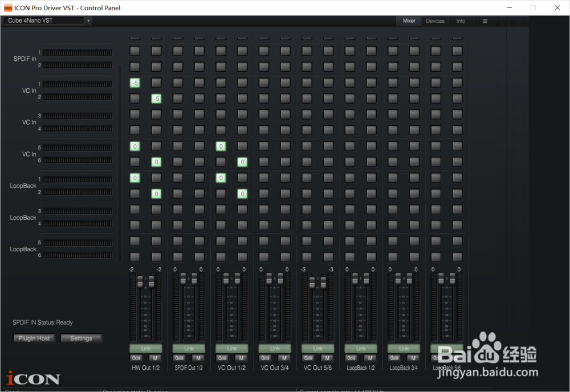Click the 0dB button under LoopBack 1/2
The image size is (570, 392).
(351, 358)
